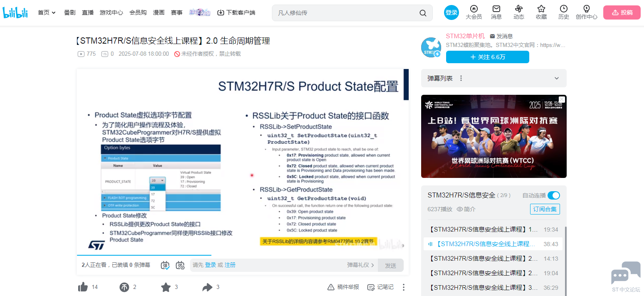
Task: Open the bilibili home logo
Action: 15,12
